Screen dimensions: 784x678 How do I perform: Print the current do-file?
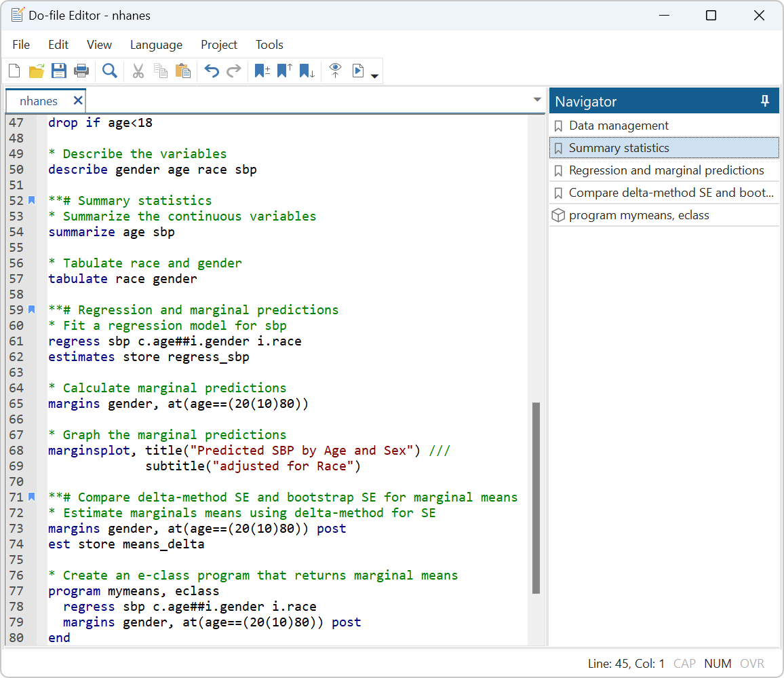(81, 71)
